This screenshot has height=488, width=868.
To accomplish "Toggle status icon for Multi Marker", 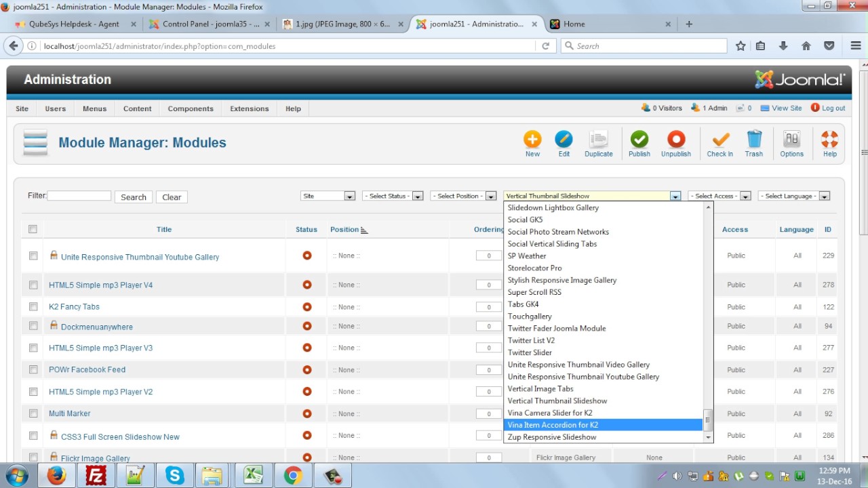I will pos(307,413).
